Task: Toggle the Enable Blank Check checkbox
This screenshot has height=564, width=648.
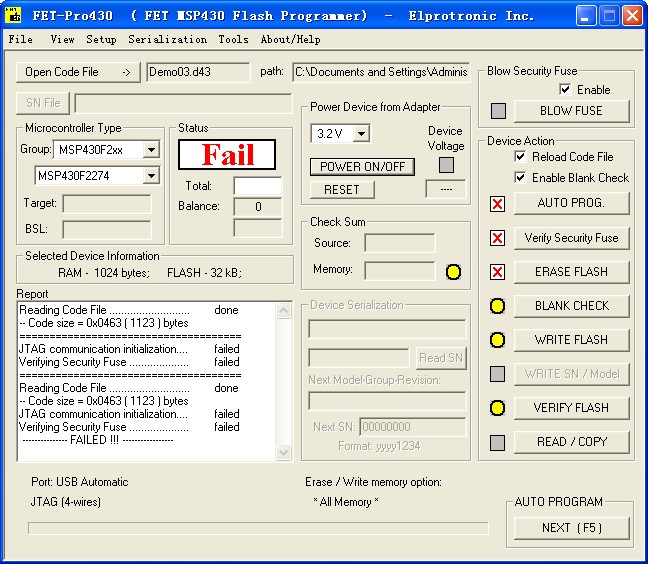Action: pyautogui.click(x=520, y=177)
